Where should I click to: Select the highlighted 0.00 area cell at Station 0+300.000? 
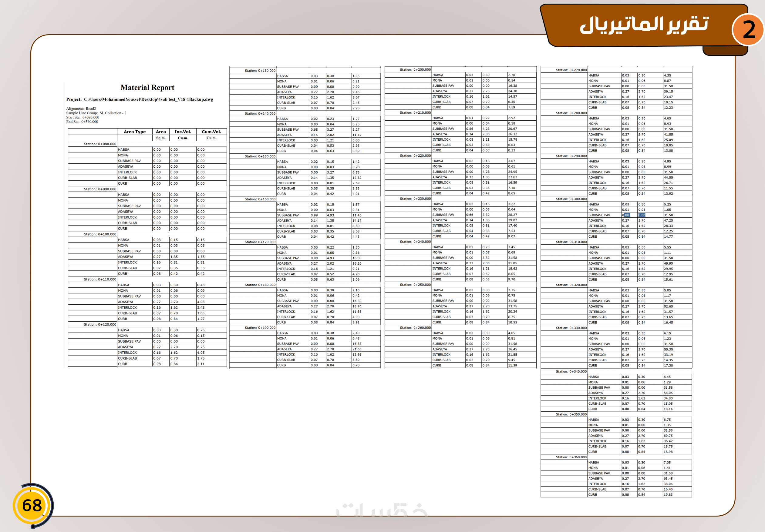coord(626,215)
